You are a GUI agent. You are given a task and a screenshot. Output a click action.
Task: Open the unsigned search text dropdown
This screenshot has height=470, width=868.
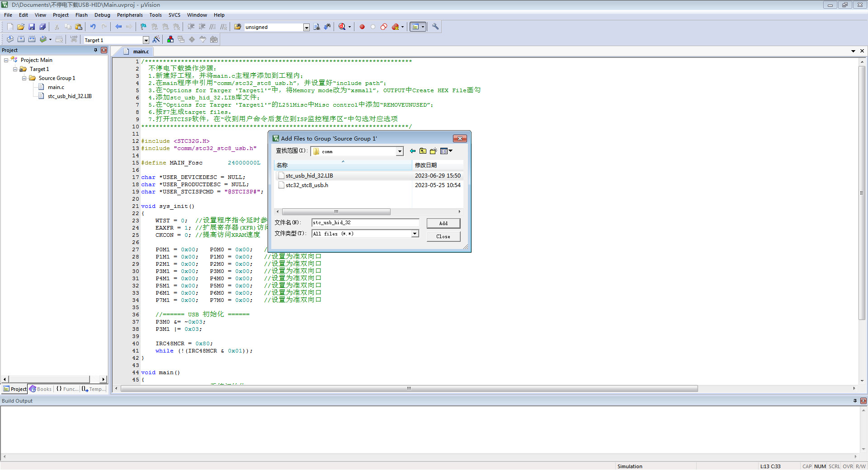pos(307,27)
